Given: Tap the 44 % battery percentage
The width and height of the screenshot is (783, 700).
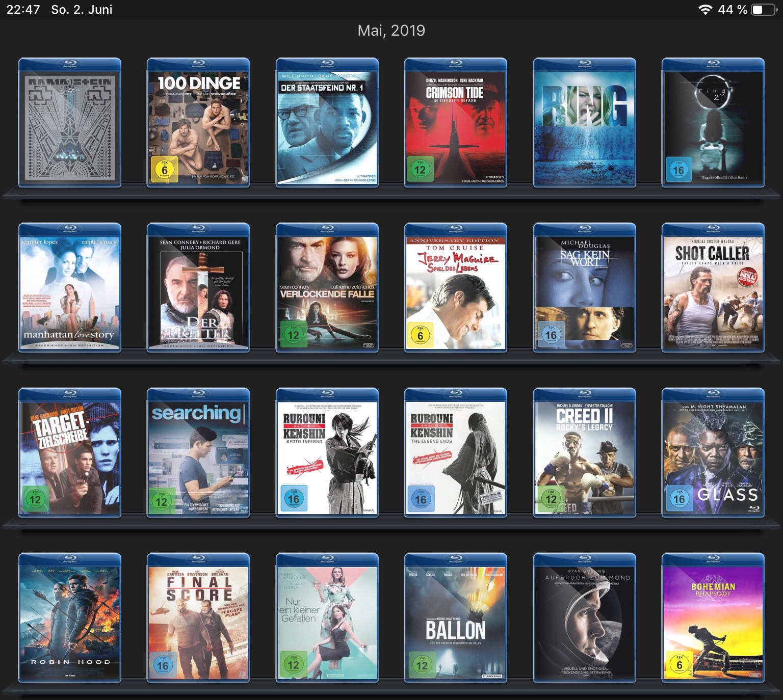Looking at the screenshot, I should tap(733, 10).
